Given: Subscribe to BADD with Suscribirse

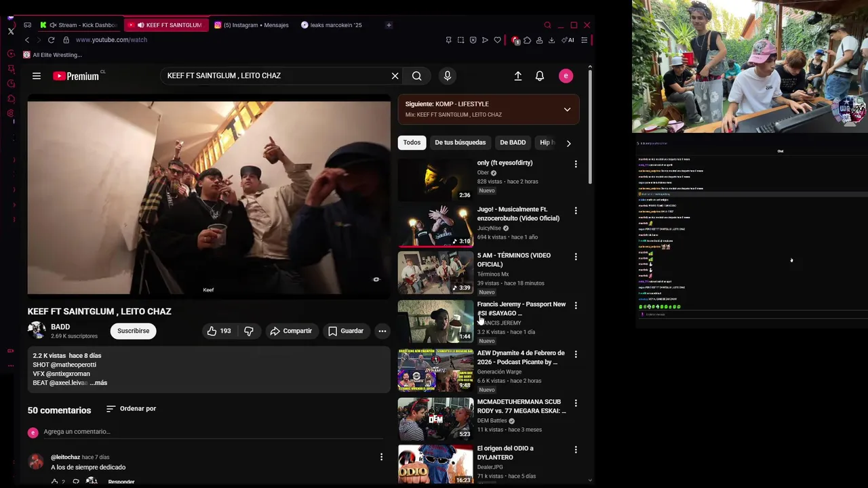Looking at the screenshot, I should pos(133,331).
